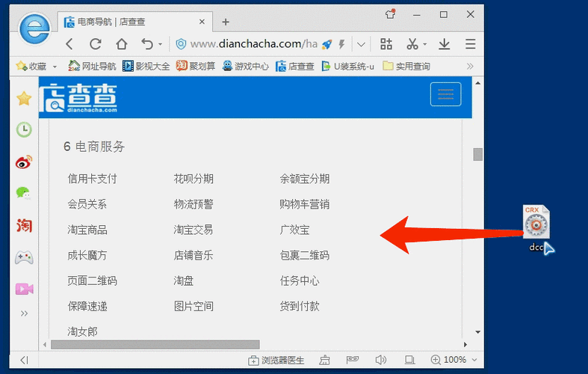This screenshot has width=588, height=374.
Task: Open the 淘宝交易 link
Action: click(193, 230)
